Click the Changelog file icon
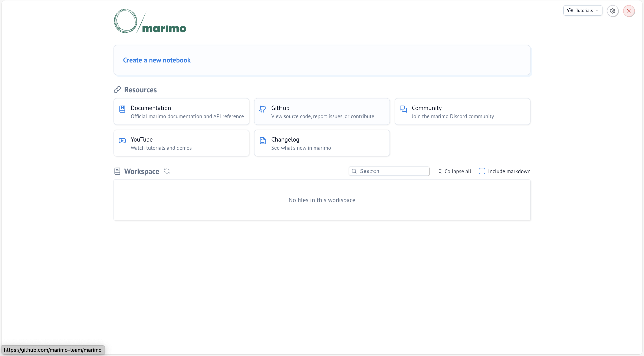 pos(263,141)
